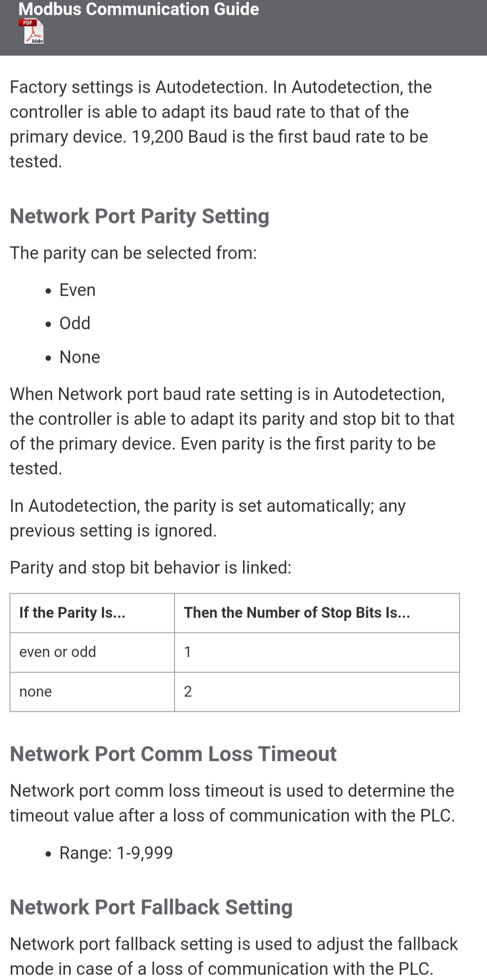Screen dimensions: 487x980
Task: Open the Adobe PDF download icon
Action: 32,31
